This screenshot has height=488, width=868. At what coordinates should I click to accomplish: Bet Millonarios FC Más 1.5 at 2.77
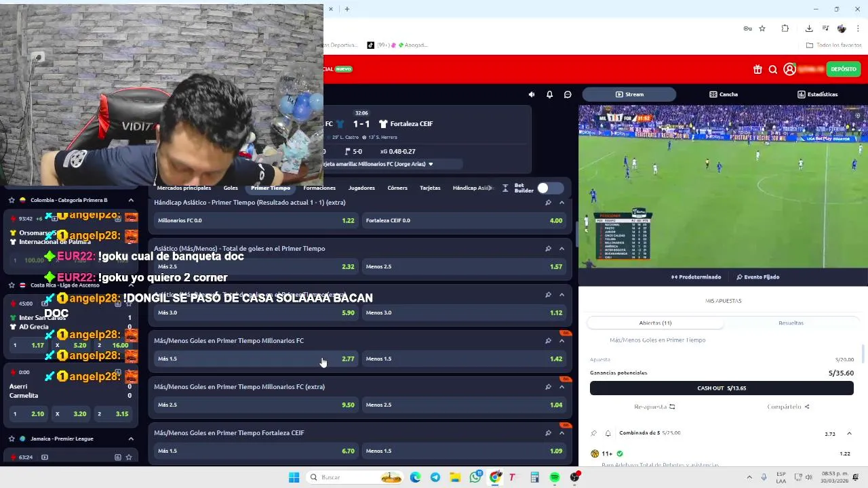click(x=256, y=359)
